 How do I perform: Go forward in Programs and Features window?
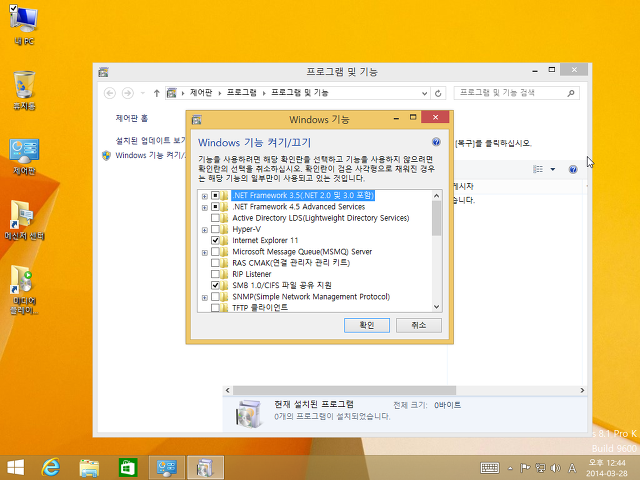[x=128, y=93]
